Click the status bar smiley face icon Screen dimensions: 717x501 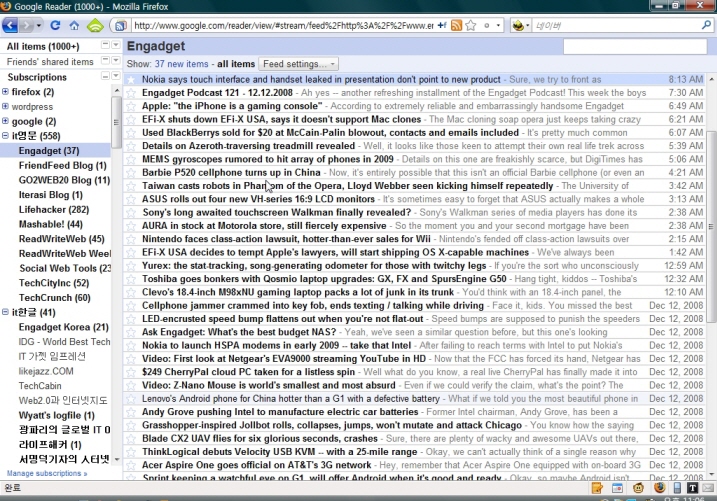click(638, 488)
